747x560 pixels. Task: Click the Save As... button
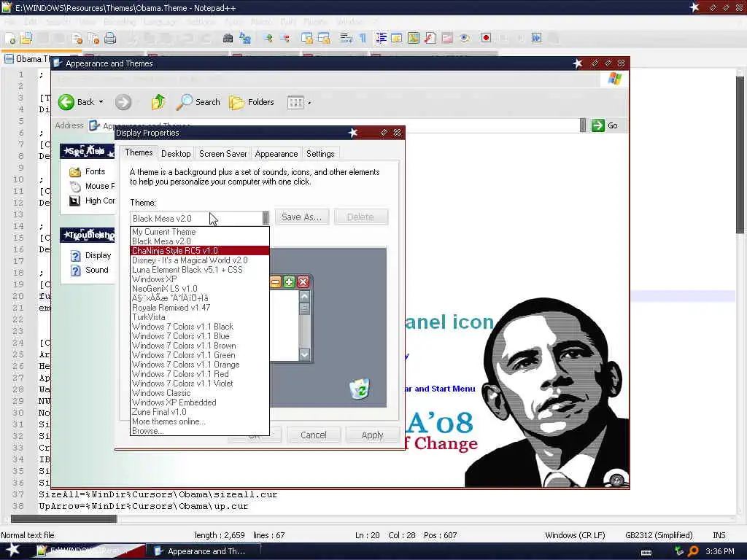301,217
